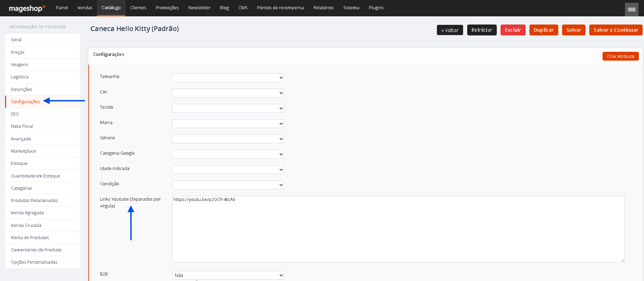The height and width of the screenshot is (281, 644).
Task: Select the Venda Cruzada sidebar tab
Action: point(43,225)
